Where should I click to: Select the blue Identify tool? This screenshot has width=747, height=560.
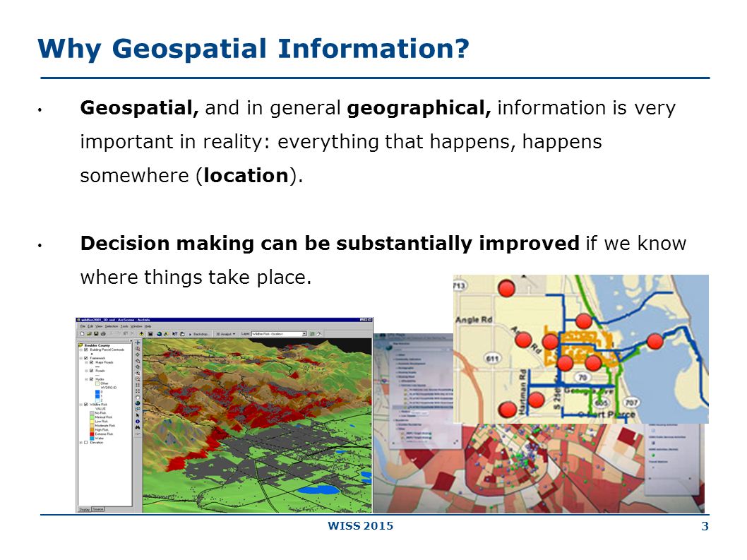coord(138,422)
